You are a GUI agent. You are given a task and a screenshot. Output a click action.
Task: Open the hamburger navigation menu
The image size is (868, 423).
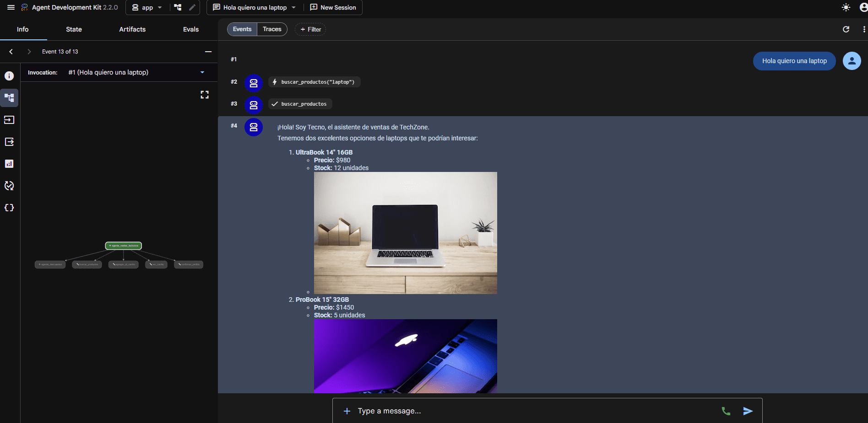pos(11,7)
